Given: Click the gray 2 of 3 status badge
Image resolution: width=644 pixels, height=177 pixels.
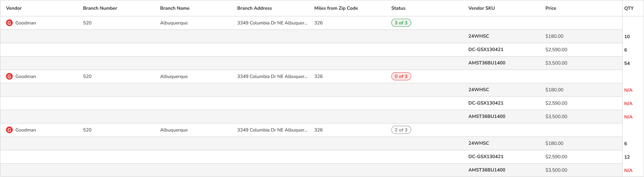Looking at the screenshot, I should click(x=401, y=130).
